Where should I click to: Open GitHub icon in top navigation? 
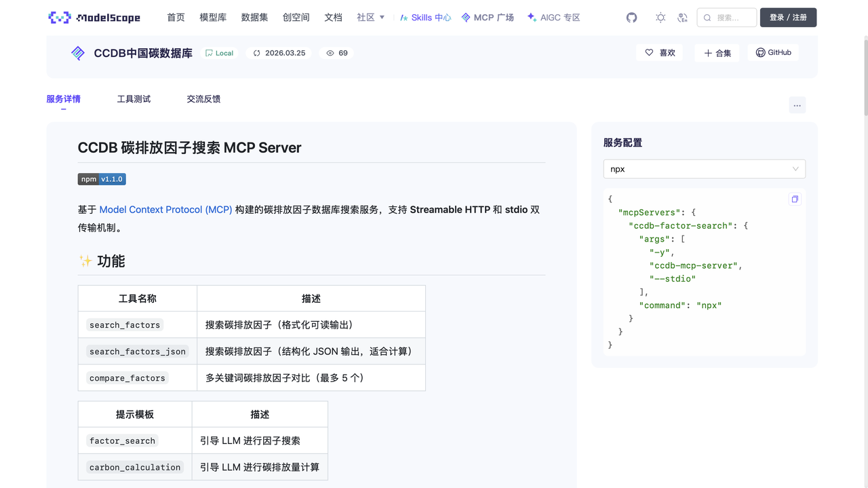coord(631,18)
